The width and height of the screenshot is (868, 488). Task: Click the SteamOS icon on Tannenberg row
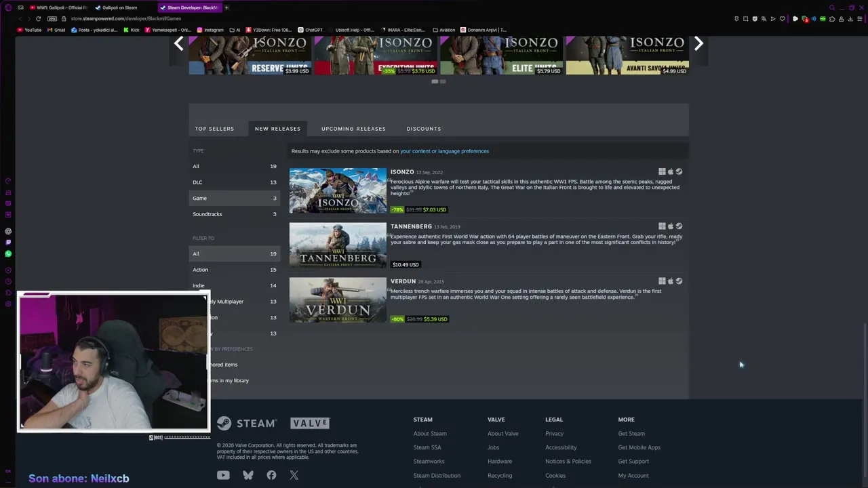679,226
